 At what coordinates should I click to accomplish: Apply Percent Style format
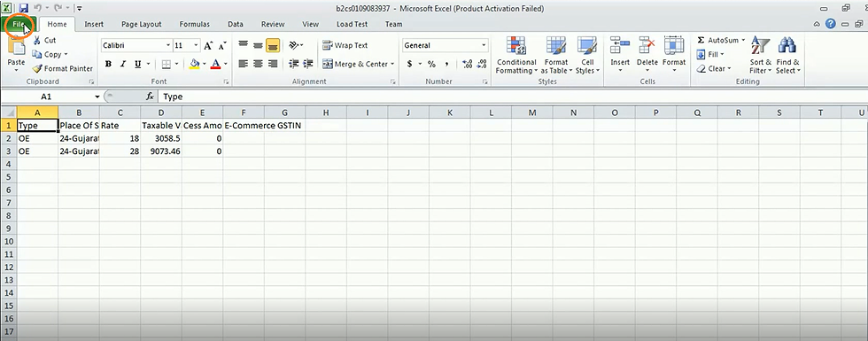click(431, 64)
